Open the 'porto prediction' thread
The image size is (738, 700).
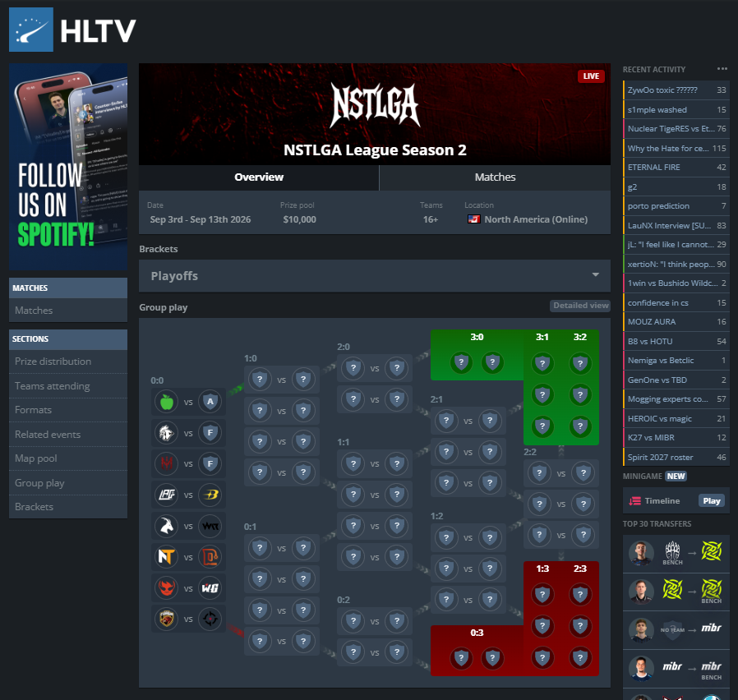tap(676, 206)
